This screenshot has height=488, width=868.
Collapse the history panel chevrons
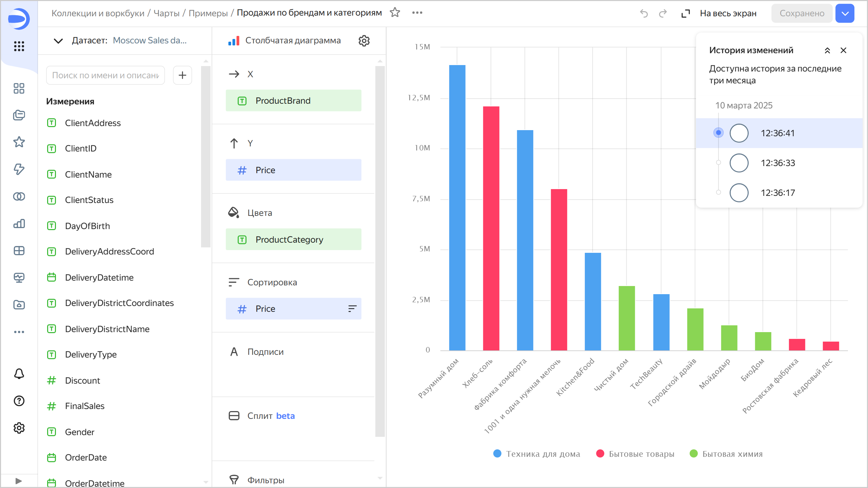pos(827,50)
